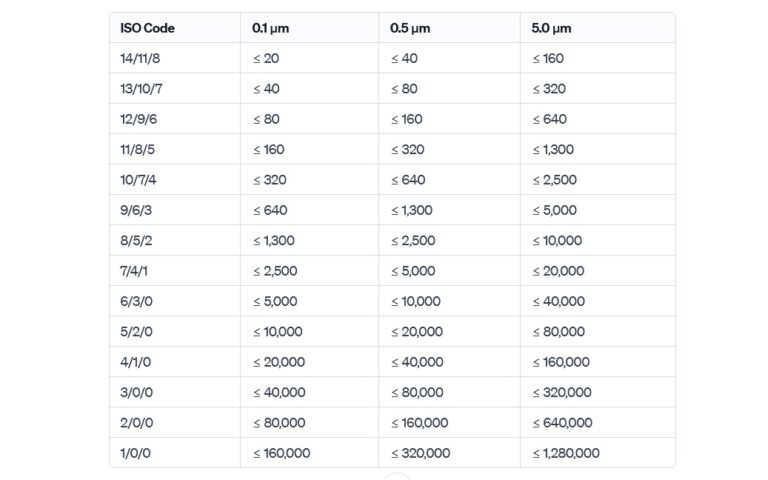Image resolution: width=768 pixels, height=480 pixels.
Task: Click ≤ 80,000 in the 2/0/0 row
Action: pos(279,423)
